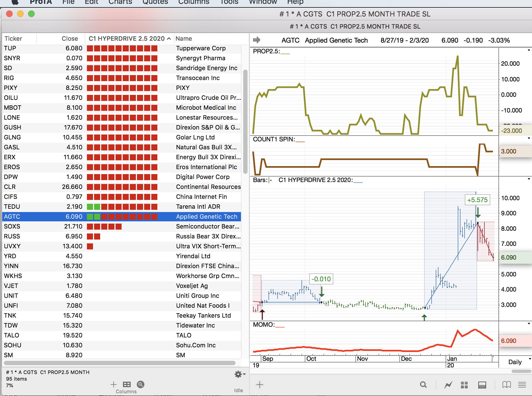Click the chart search magnifier icon
Image resolution: width=532 pixels, height=396 pixels.
click(423, 384)
